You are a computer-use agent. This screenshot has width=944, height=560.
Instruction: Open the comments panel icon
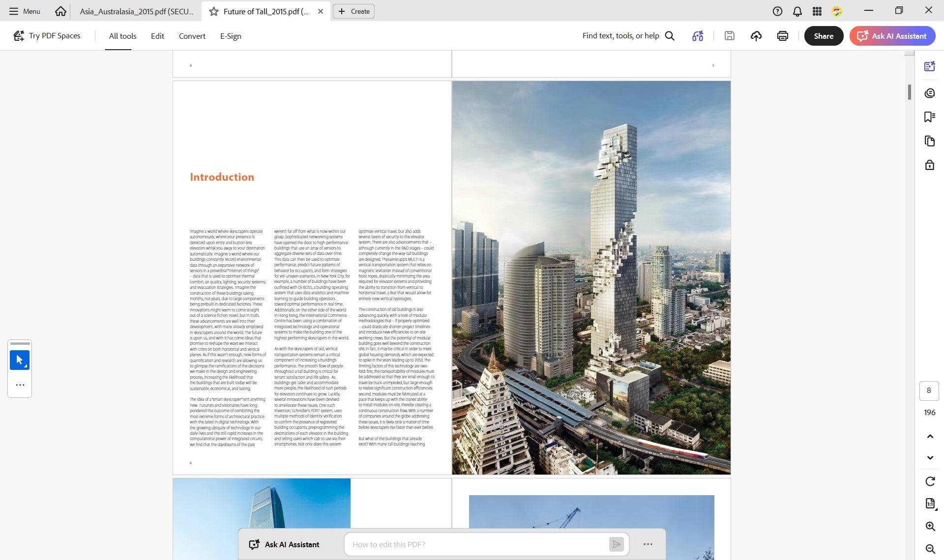(929, 93)
